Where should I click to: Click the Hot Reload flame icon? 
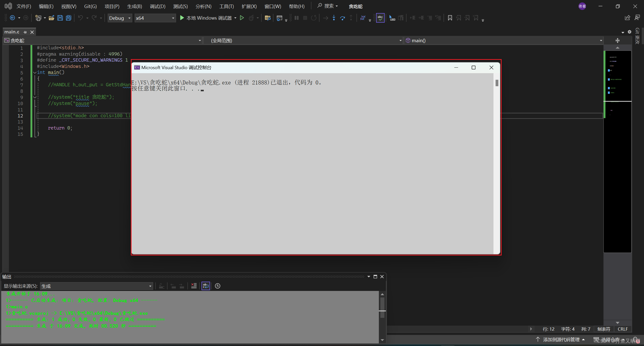click(x=251, y=18)
